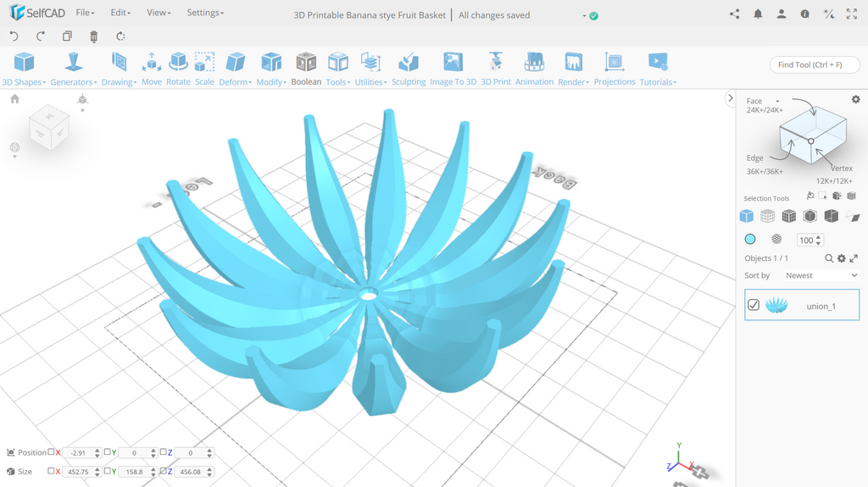Viewport: 868px width, 487px height.
Task: Expand the 3D Shapes dropdown
Action: pos(24,69)
